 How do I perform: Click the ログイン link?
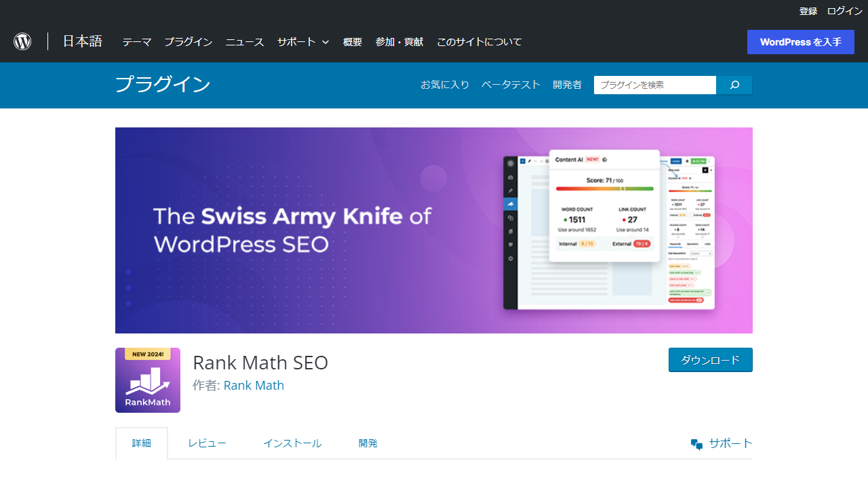coord(844,11)
